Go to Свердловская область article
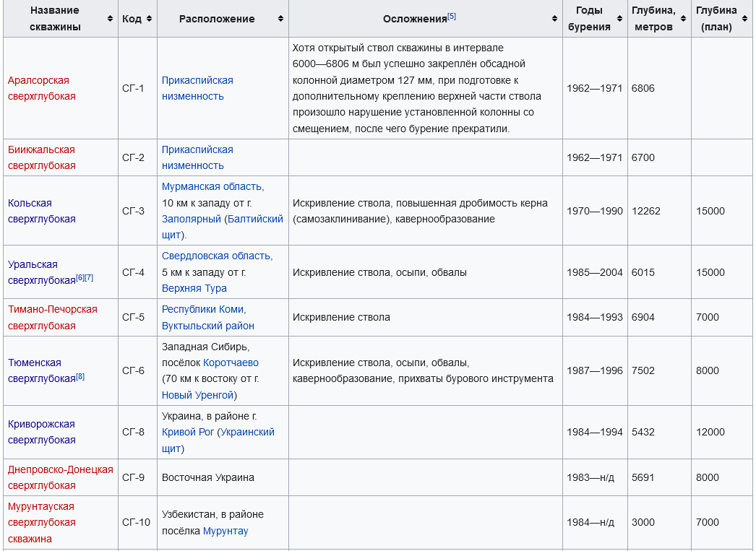756x551 pixels. [216, 256]
